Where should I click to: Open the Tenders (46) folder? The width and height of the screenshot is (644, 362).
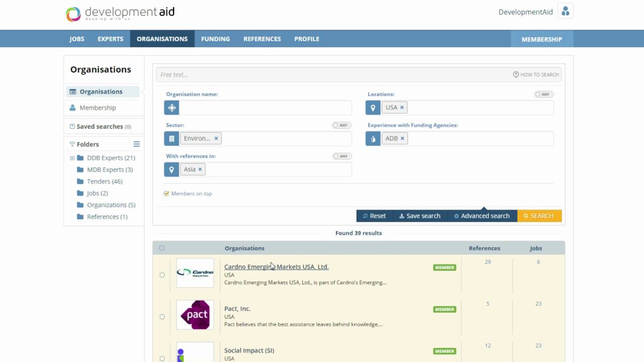click(x=105, y=182)
